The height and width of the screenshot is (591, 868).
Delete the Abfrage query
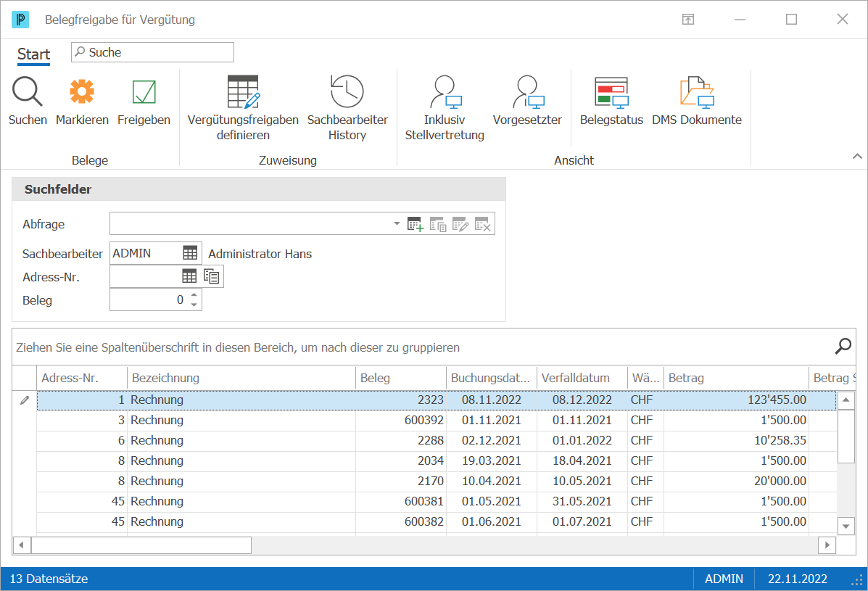(x=483, y=224)
